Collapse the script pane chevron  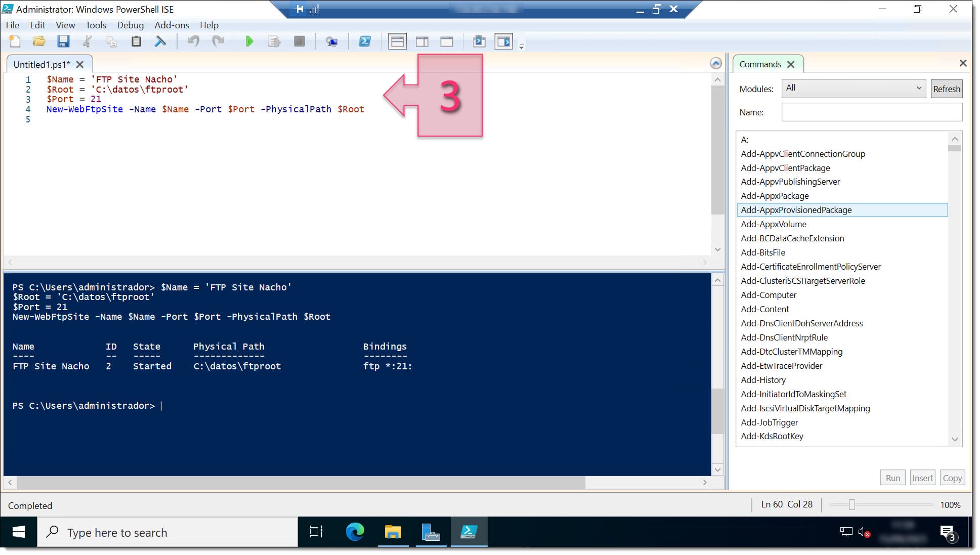coord(715,63)
